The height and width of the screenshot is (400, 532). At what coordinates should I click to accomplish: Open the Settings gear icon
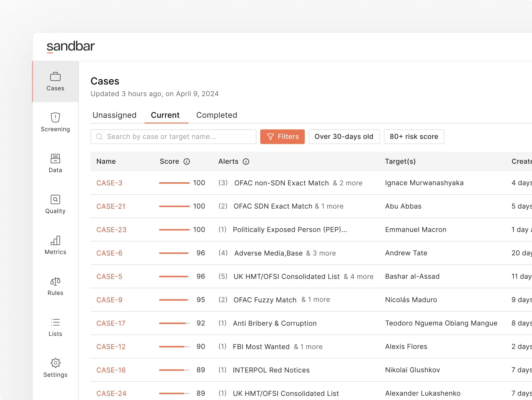point(55,363)
